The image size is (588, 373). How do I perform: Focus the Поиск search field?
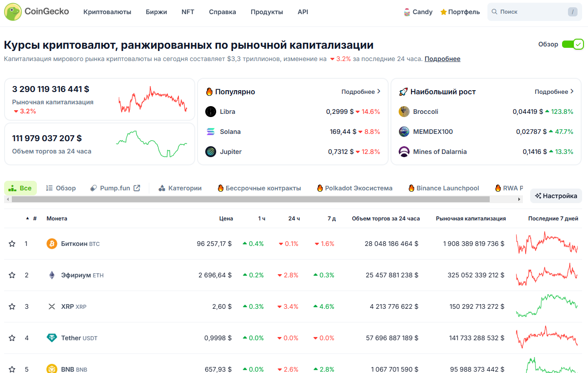(x=534, y=12)
